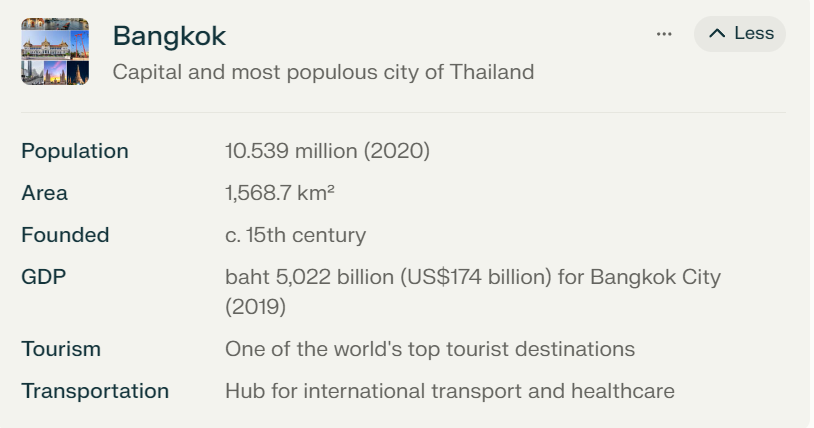The width and height of the screenshot is (814, 428).
Task: Click the Area label
Action: pyautogui.click(x=45, y=193)
